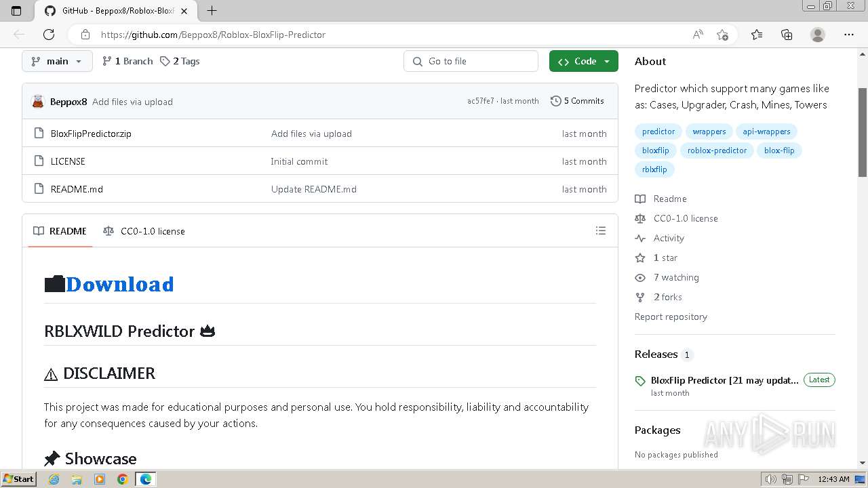Select the wrappers topic tag
Viewport: 868px width, 488px height.
(709, 131)
